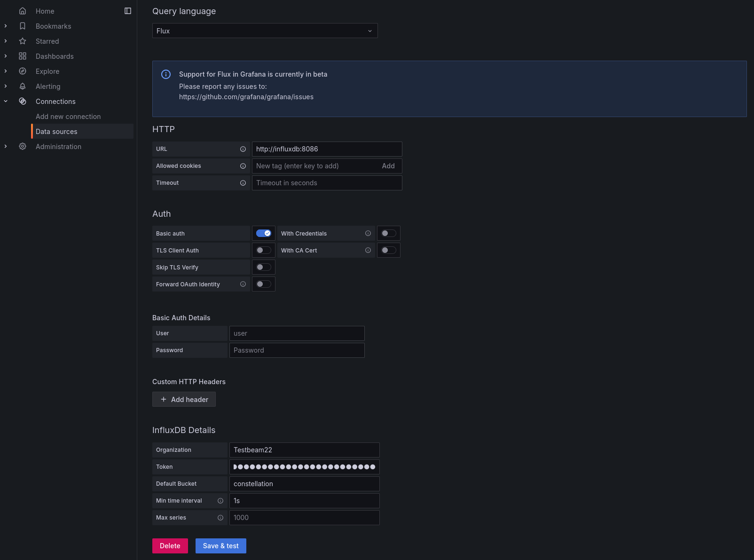Expand the Dashboards section chevron

tap(6, 56)
